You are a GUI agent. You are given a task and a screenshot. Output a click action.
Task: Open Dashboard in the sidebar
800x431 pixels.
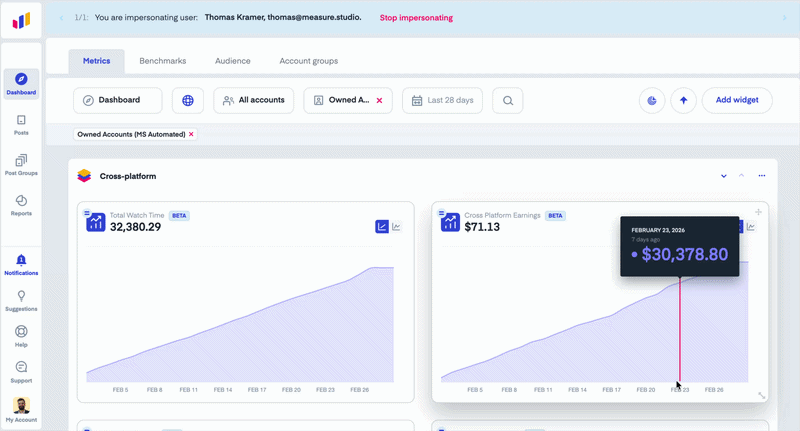[21, 84]
